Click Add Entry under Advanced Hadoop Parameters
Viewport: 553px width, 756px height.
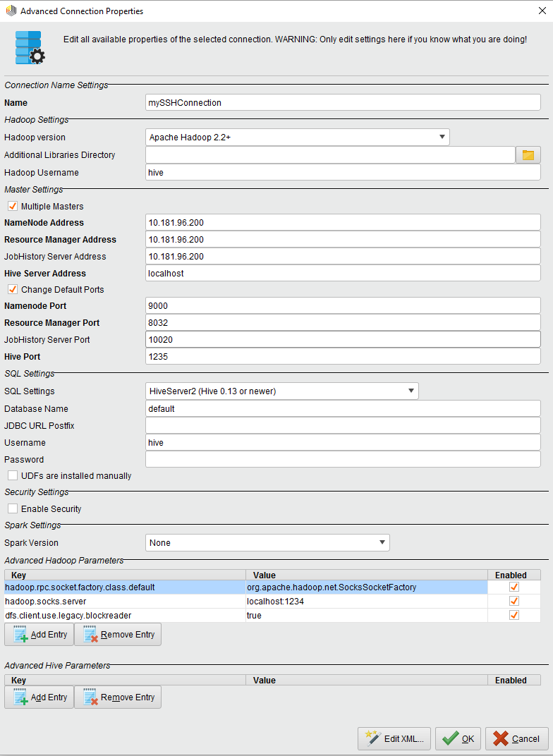click(39, 635)
